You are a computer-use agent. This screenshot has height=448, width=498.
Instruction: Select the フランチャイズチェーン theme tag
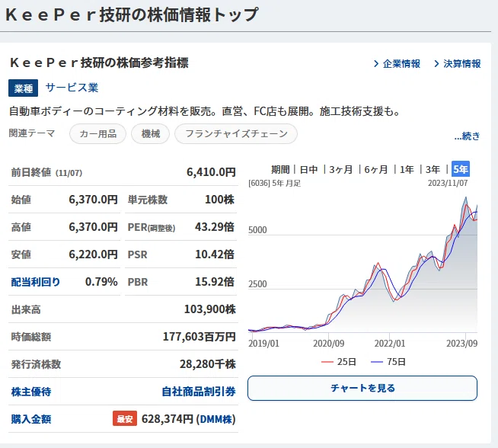[236, 134]
